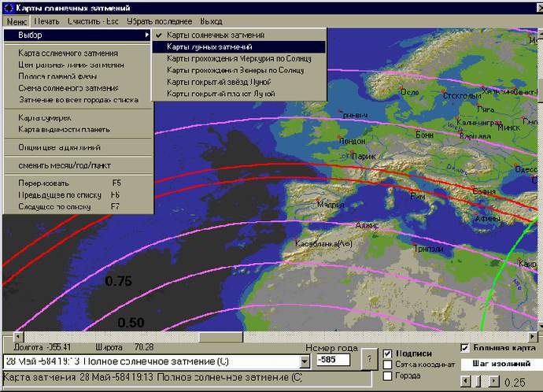Click the Калининград label on map
Image resolution: width=543 pixels, height=392 pixels.
pos(479,123)
